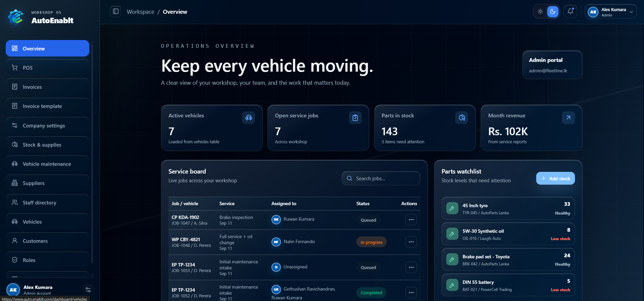Click the Parts in stock icon
644x301 pixels.
coord(462,118)
